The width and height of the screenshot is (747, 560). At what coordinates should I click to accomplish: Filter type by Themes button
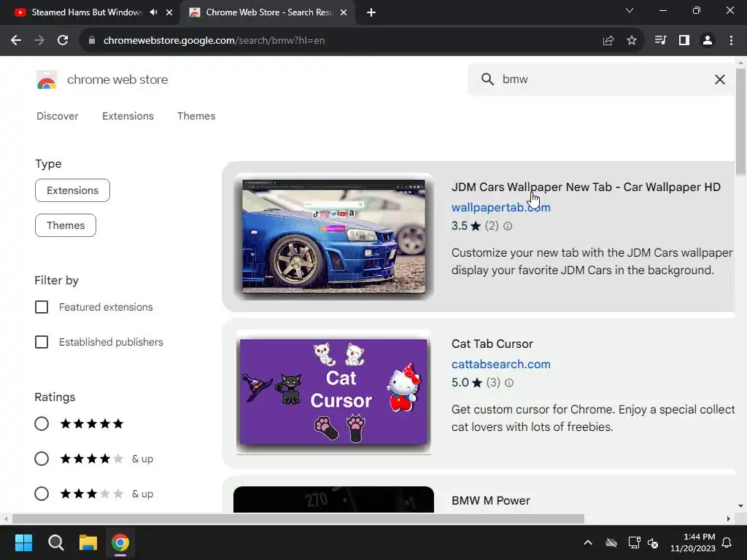pyautogui.click(x=66, y=225)
